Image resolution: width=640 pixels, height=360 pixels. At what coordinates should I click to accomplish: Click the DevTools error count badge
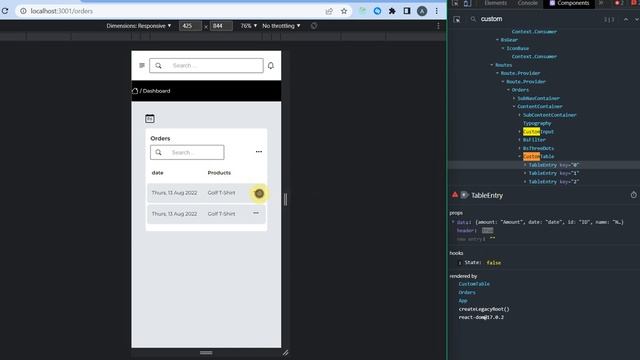point(619,3)
